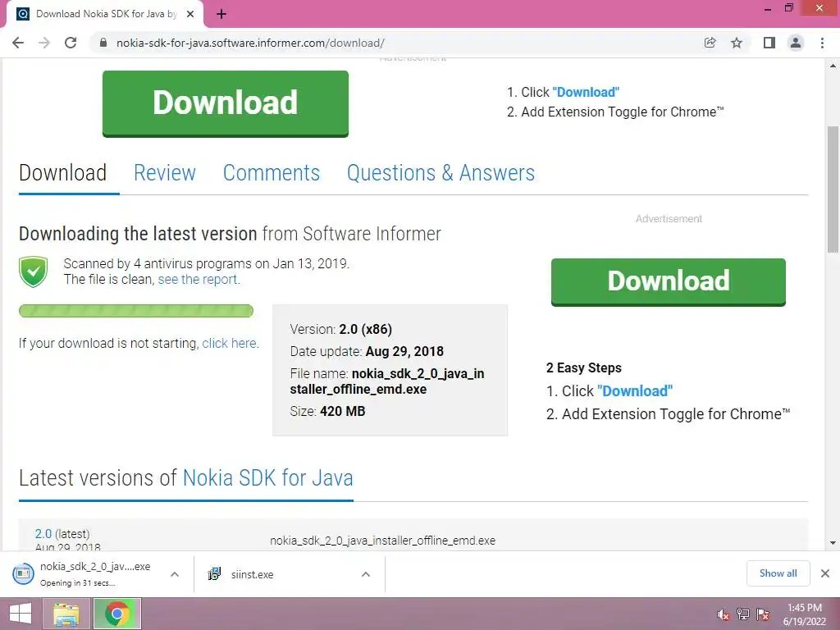Click the right-side Download ad button
The height and width of the screenshot is (630, 840).
click(x=669, y=282)
